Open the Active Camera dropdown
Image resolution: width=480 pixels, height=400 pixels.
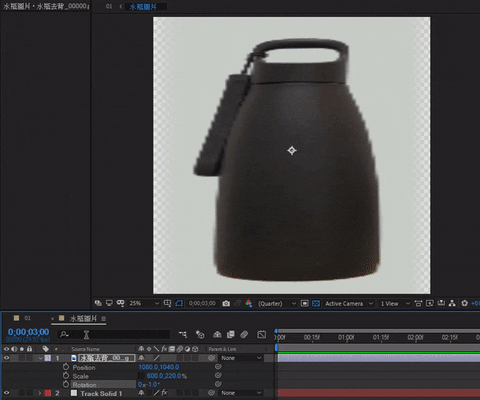click(x=349, y=303)
